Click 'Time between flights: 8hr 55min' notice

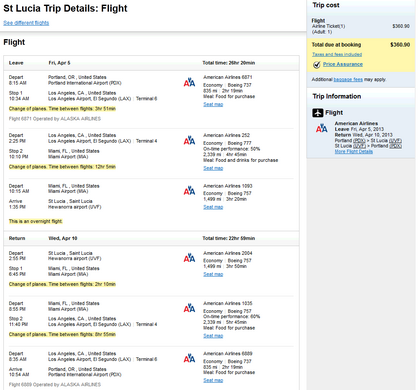tap(82, 334)
